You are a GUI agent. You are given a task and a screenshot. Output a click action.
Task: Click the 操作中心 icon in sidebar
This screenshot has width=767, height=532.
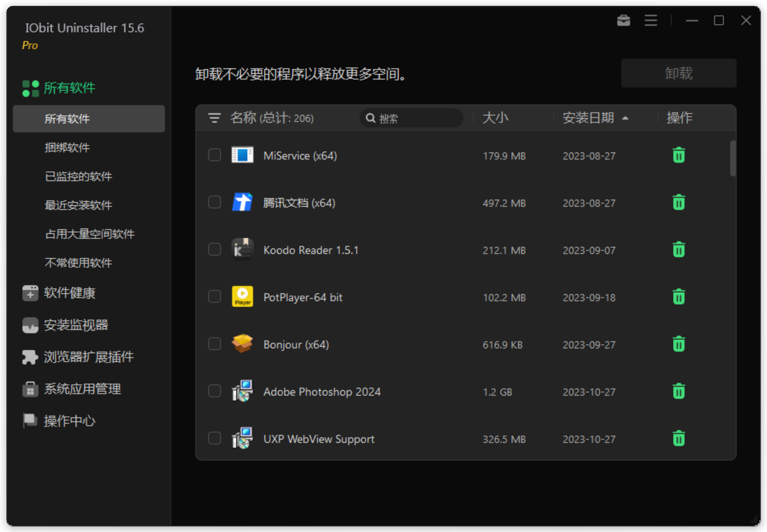coord(30,421)
